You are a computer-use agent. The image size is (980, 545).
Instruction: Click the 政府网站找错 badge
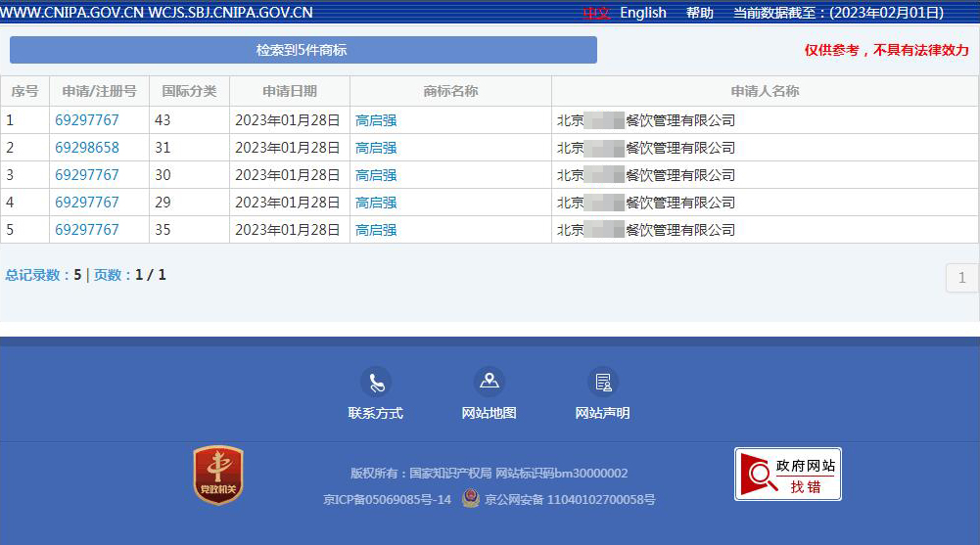787,475
